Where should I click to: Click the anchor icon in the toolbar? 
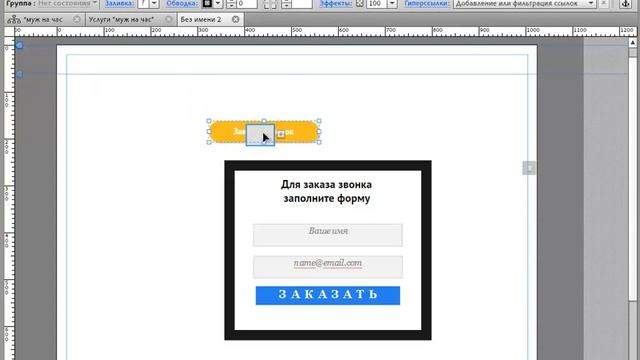(625, 4)
